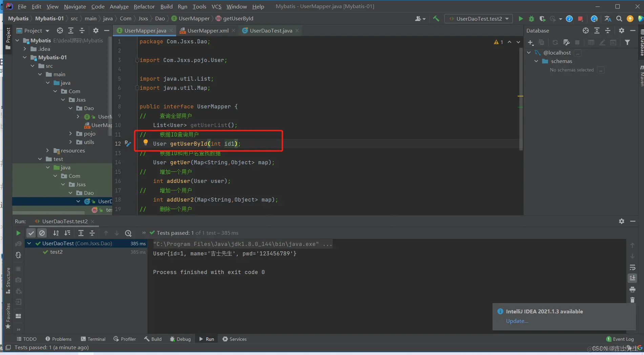Toggle soft-wrap in the Run console

pyautogui.click(x=632, y=268)
